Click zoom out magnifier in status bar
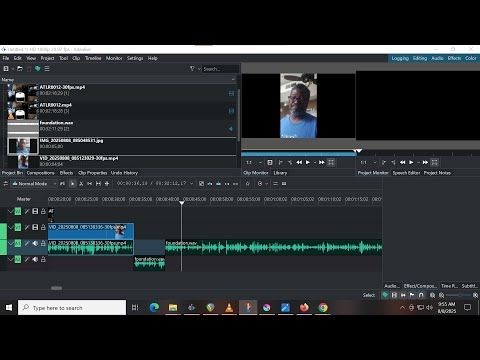 pos(441,295)
